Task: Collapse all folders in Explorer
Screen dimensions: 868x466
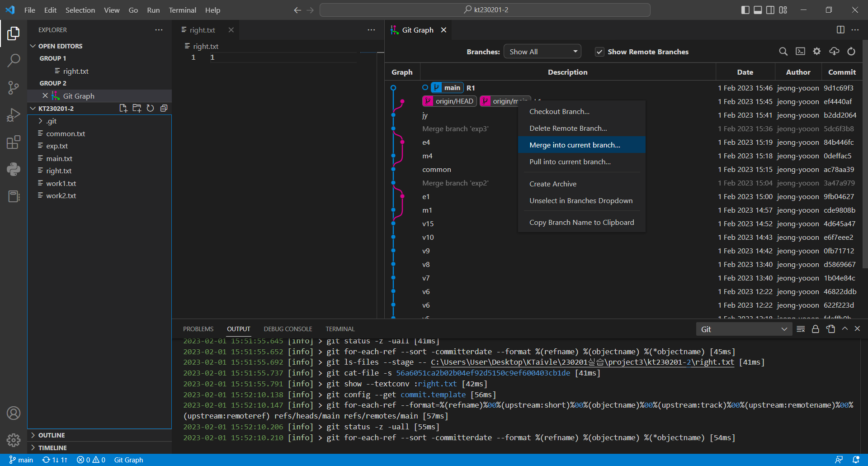Action: coord(164,108)
